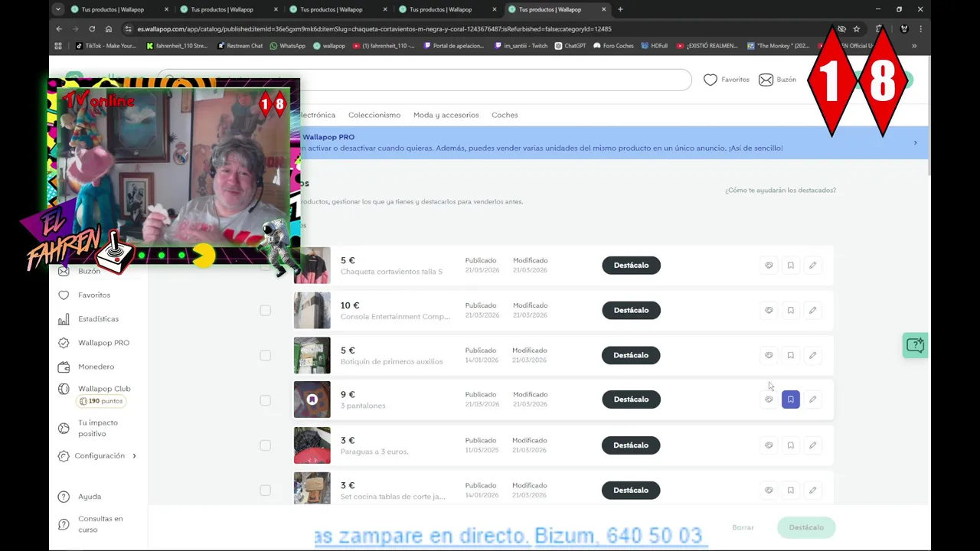
Task: Open Wallapop PRO in the sidebar
Action: click(103, 343)
